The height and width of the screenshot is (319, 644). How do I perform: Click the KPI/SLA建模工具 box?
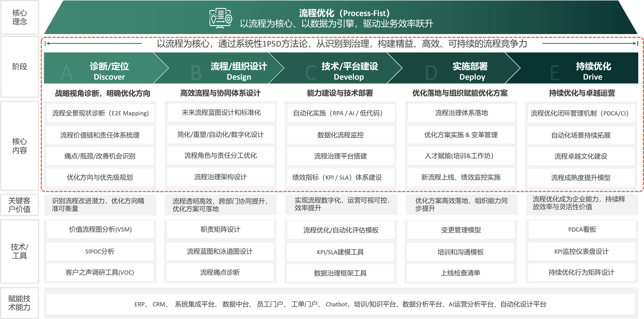click(x=340, y=252)
